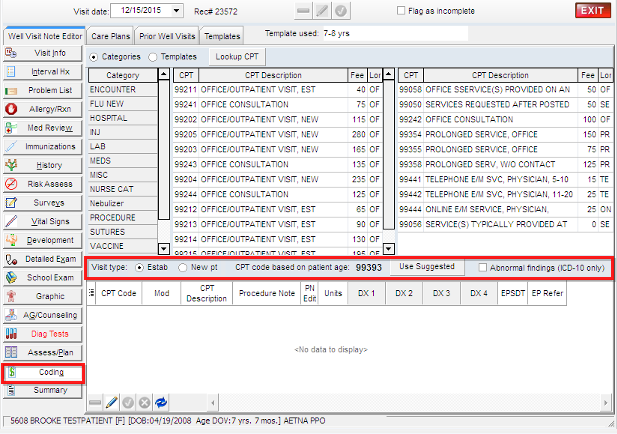Viewport: 617px width, 434px height.
Task: Switch to Well Visit Note Editor tab
Action: click(44, 36)
